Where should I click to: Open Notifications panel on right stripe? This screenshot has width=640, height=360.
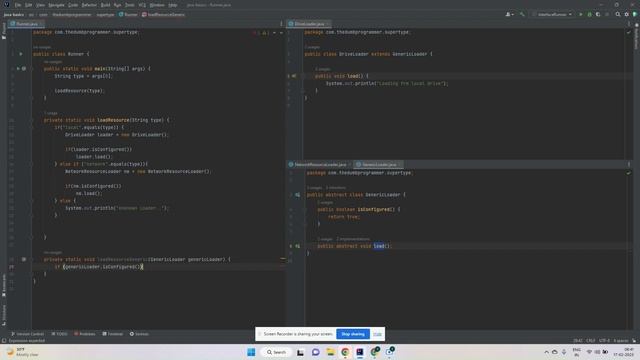click(636, 37)
